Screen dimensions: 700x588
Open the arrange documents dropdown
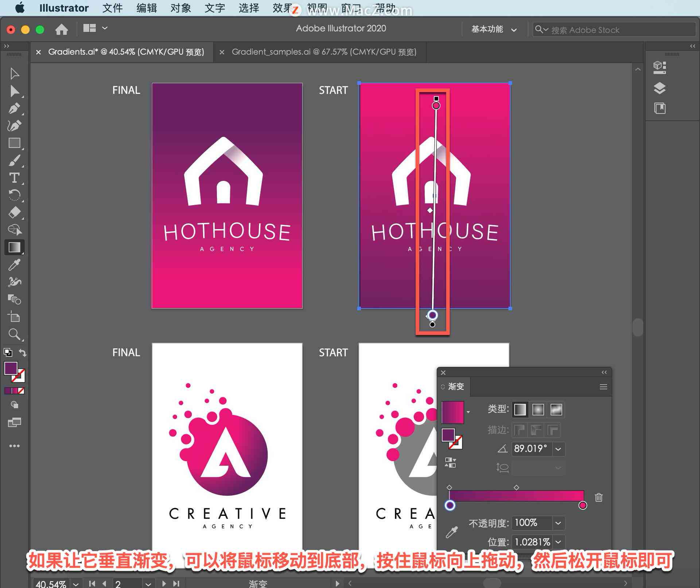coord(96,28)
